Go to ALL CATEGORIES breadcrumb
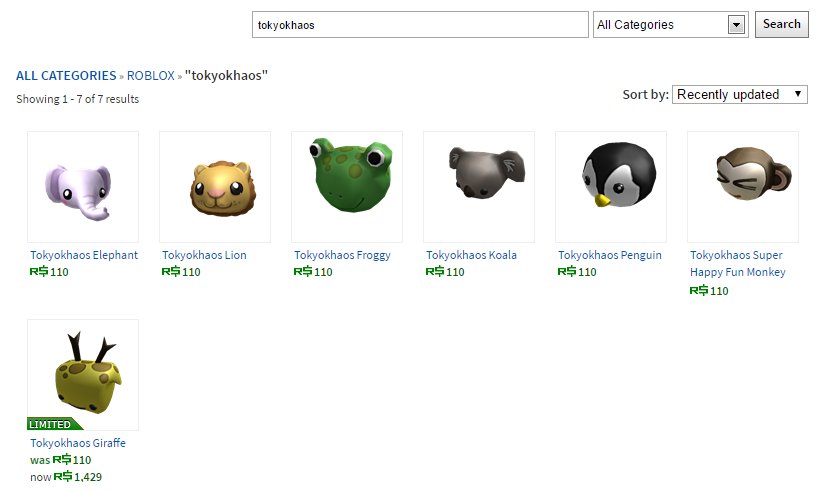Viewport: 826px width, 493px height. click(66, 76)
